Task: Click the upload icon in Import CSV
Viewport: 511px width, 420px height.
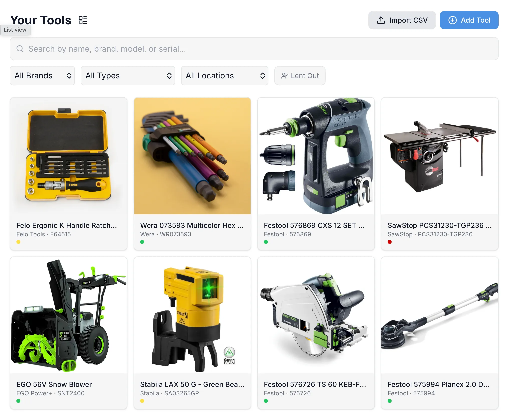Action: [381, 20]
